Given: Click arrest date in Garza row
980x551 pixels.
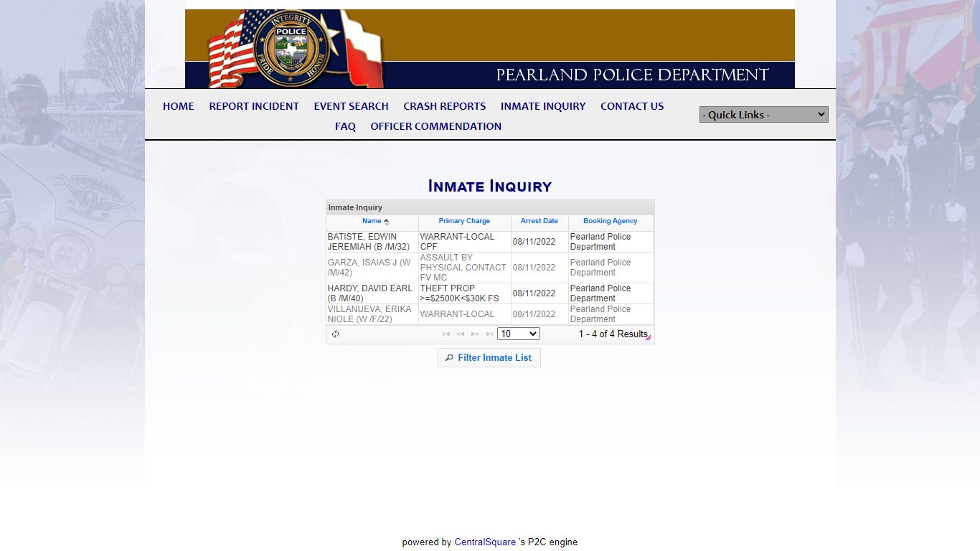Looking at the screenshot, I should click(x=540, y=268).
